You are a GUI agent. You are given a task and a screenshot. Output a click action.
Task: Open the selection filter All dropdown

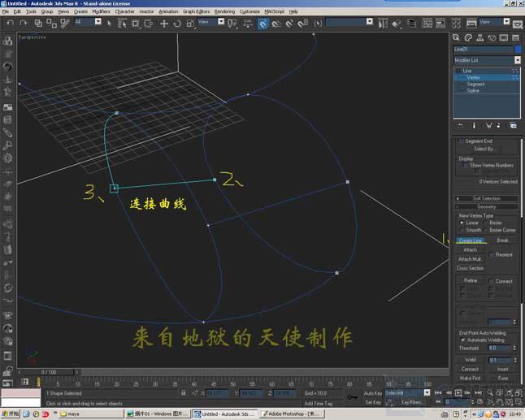click(98, 22)
